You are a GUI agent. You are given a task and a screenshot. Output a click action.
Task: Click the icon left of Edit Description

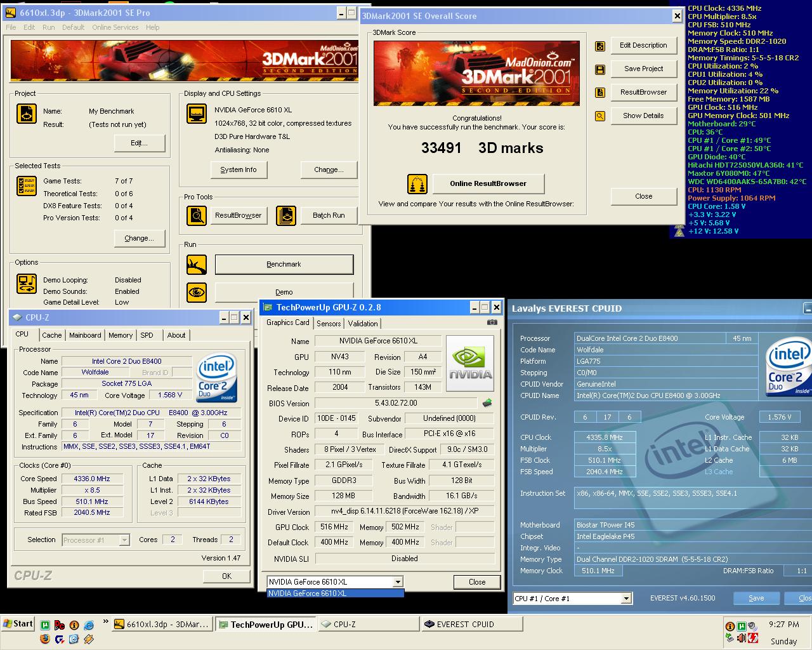[600, 46]
